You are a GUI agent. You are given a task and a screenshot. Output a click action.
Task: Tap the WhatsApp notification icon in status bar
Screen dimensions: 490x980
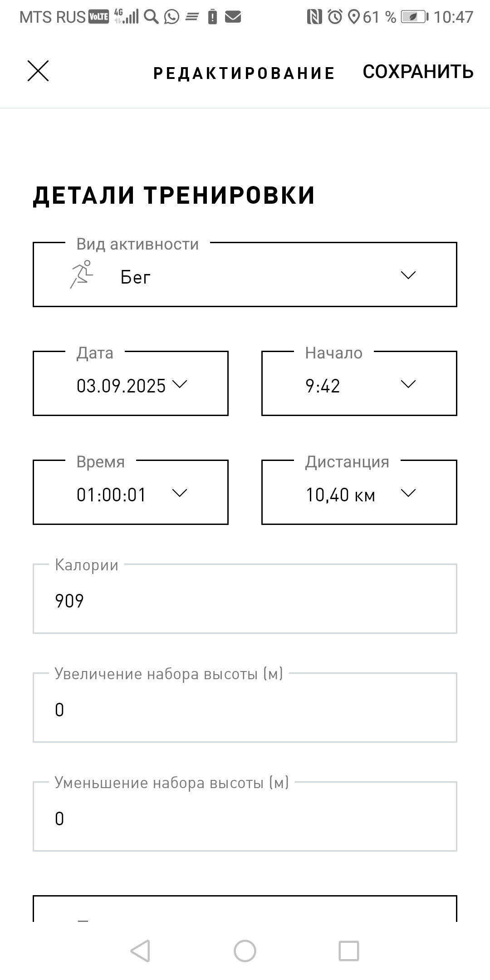pos(171,17)
